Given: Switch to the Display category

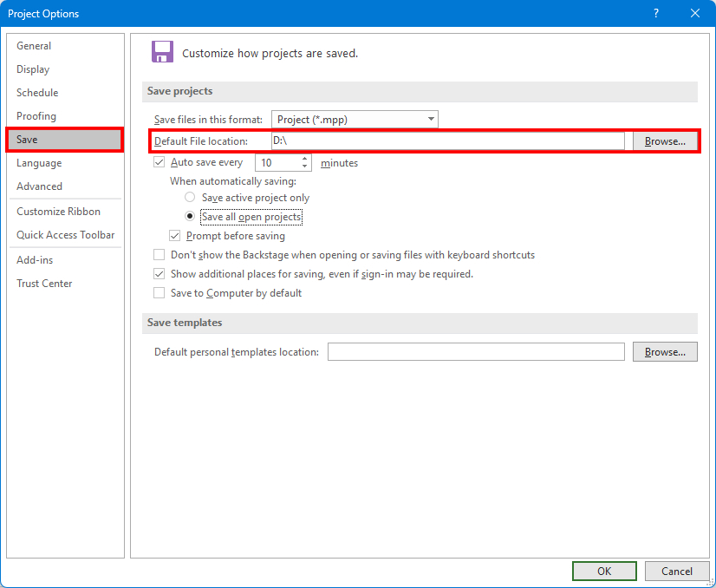Looking at the screenshot, I should (x=32, y=69).
